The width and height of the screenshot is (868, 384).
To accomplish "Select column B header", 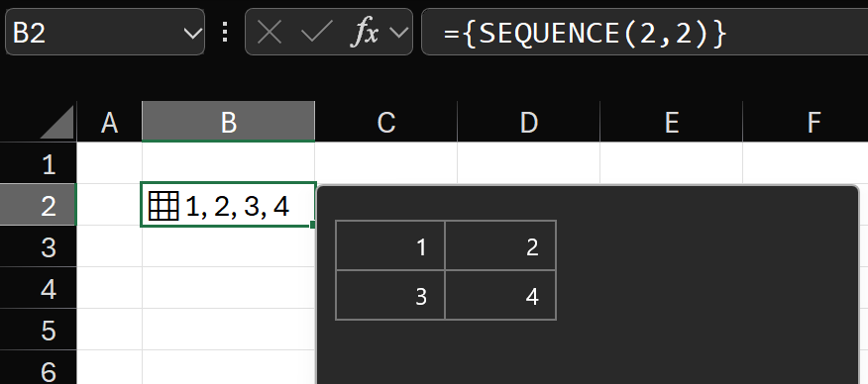I will click(229, 122).
